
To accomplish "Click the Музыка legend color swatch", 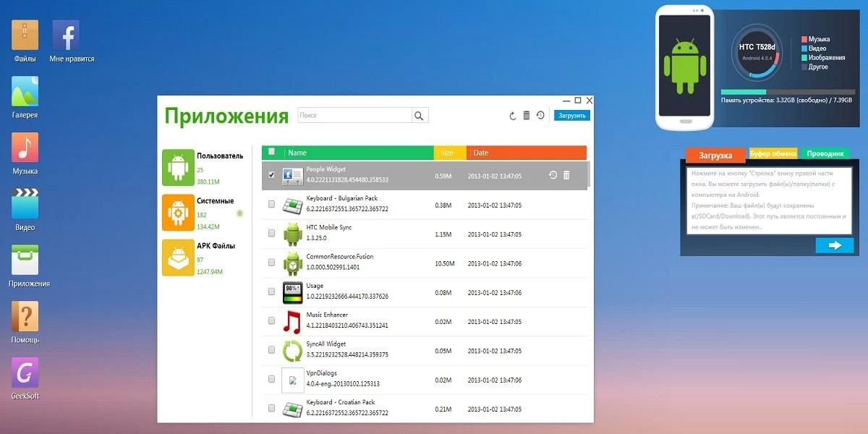I will (804, 39).
